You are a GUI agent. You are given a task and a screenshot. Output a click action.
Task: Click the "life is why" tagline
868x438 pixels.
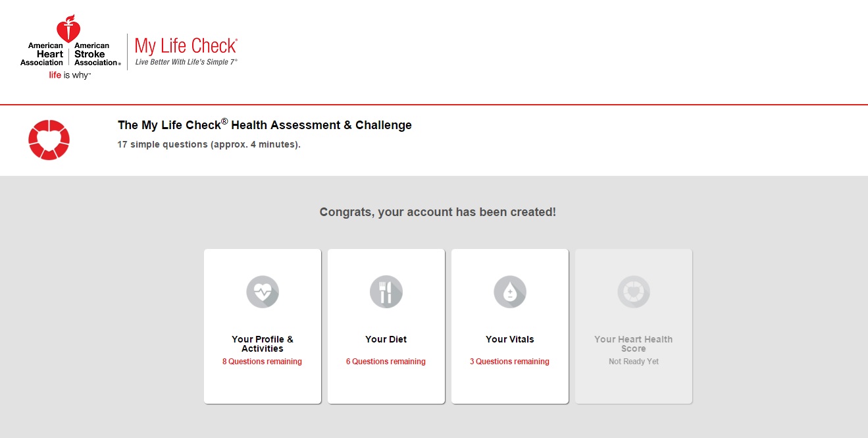pos(70,75)
